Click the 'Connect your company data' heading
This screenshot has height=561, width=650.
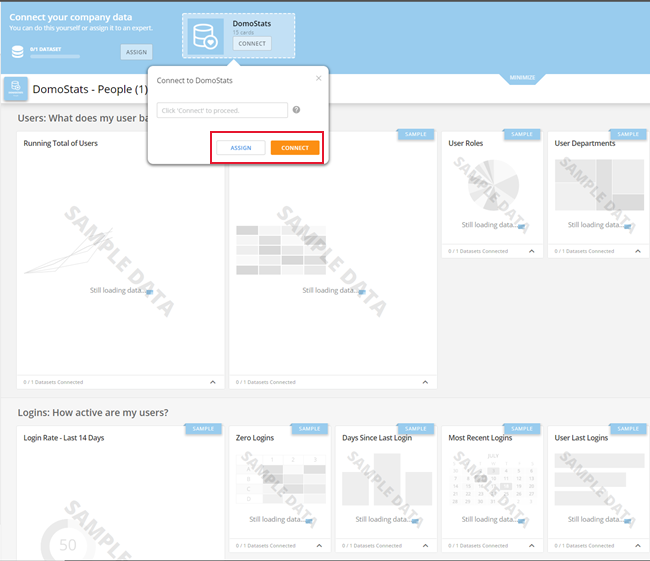(71, 17)
